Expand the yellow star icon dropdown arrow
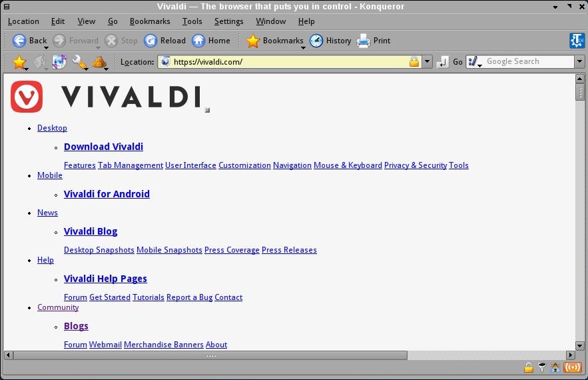 (x=26, y=69)
